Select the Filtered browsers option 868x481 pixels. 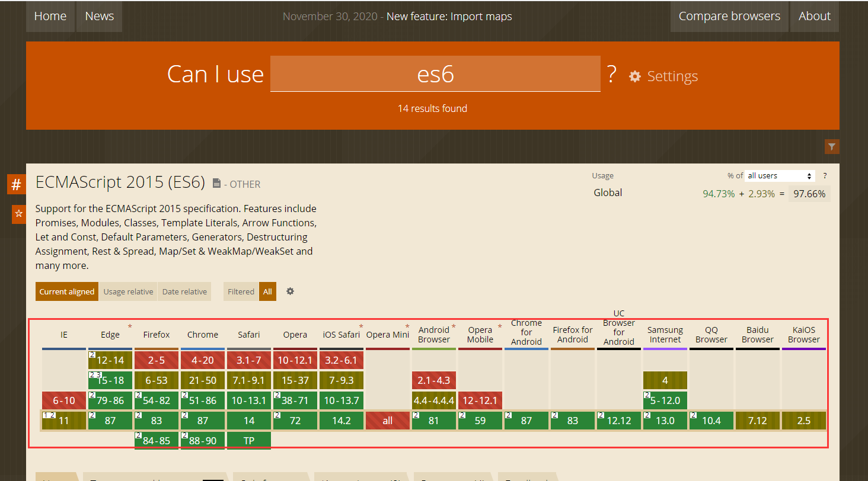point(241,291)
